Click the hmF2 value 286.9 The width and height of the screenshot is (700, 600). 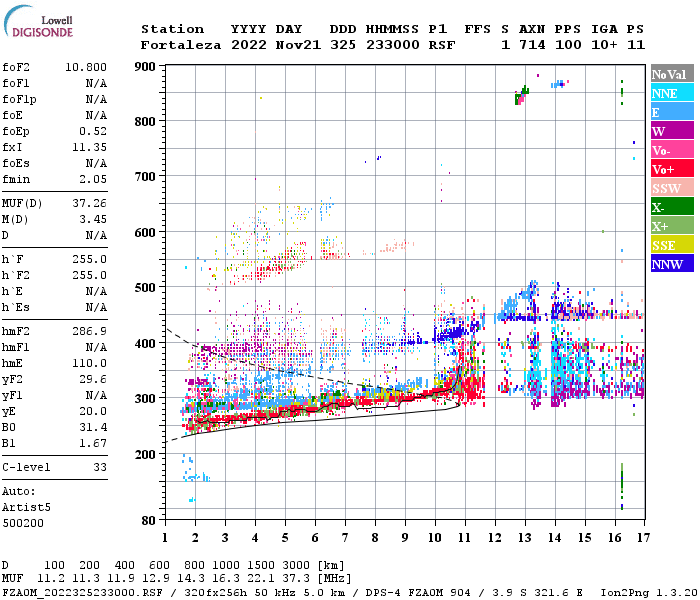(89, 331)
